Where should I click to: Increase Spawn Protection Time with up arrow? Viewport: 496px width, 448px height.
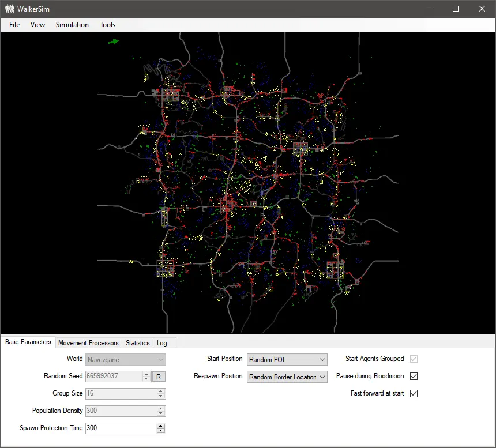click(161, 426)
